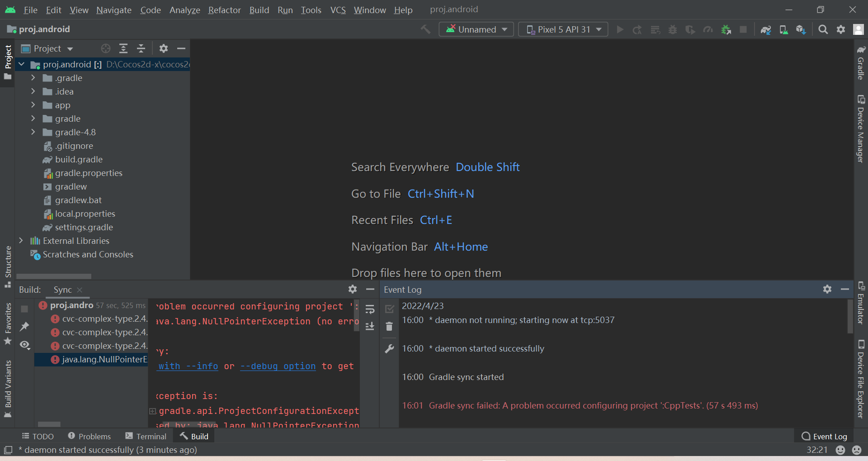Image resolution: width=868 pixels, height=461 pixels.
Task: Switch to the Terminal tool window tab
Action: (x=146, y=436)
